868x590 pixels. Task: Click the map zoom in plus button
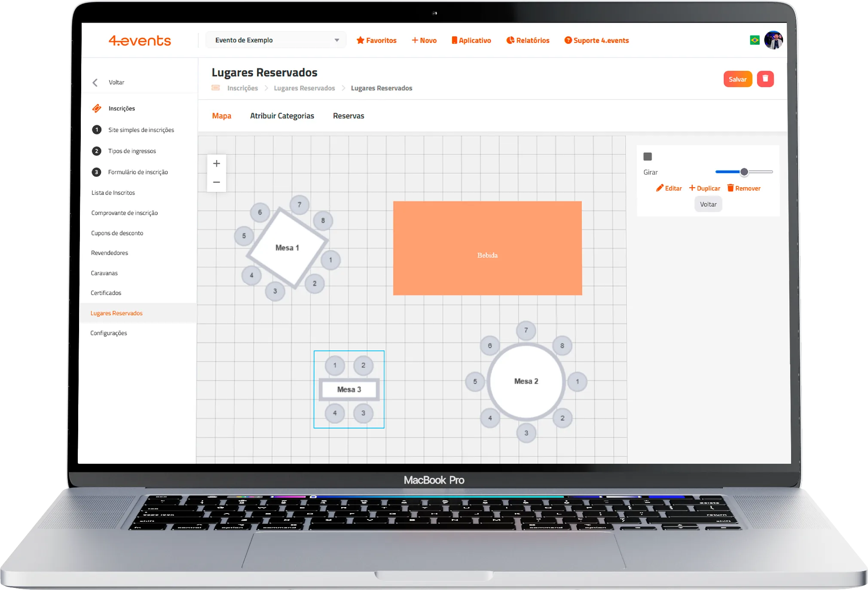pyautogui.click(x=217, y=164)
